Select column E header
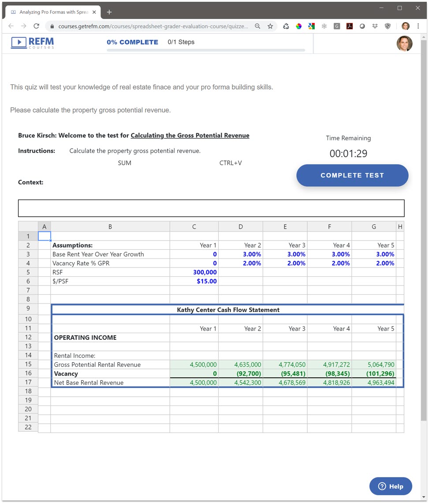Screen dimensions: 429x504 (x=285, y=226)
